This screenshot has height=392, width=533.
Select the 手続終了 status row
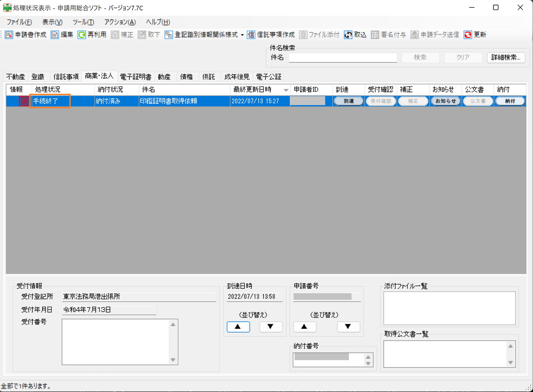[50, 101]
